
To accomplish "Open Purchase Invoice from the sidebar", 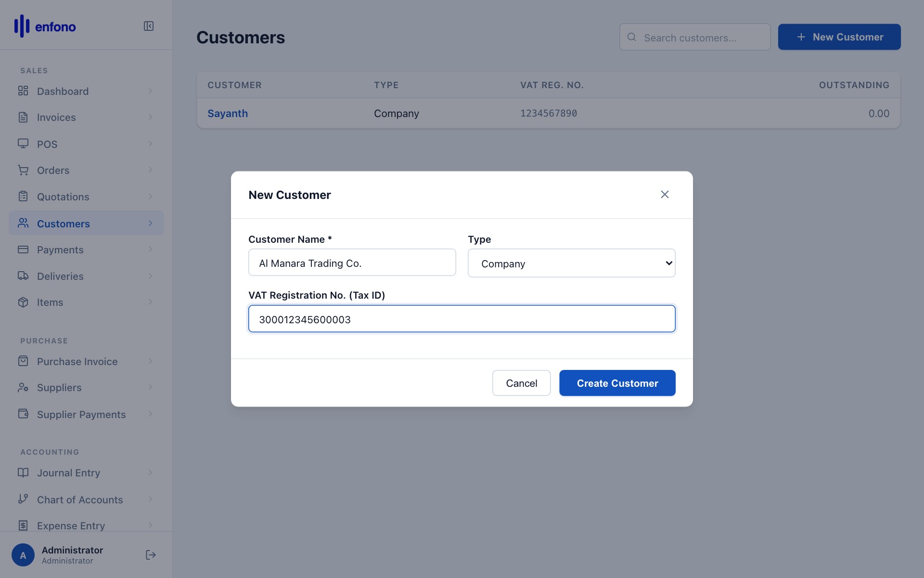I will pyautogui.click(x=77, y=361).
